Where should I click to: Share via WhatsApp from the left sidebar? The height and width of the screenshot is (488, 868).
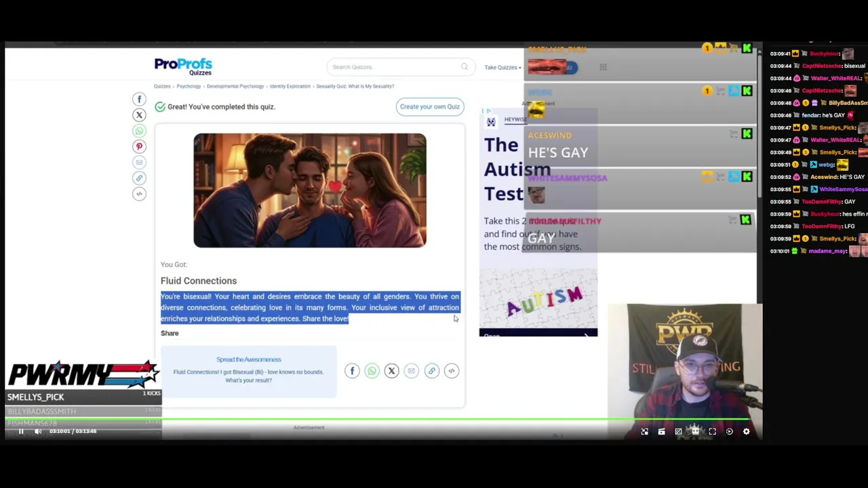click(x=139, y=131)
